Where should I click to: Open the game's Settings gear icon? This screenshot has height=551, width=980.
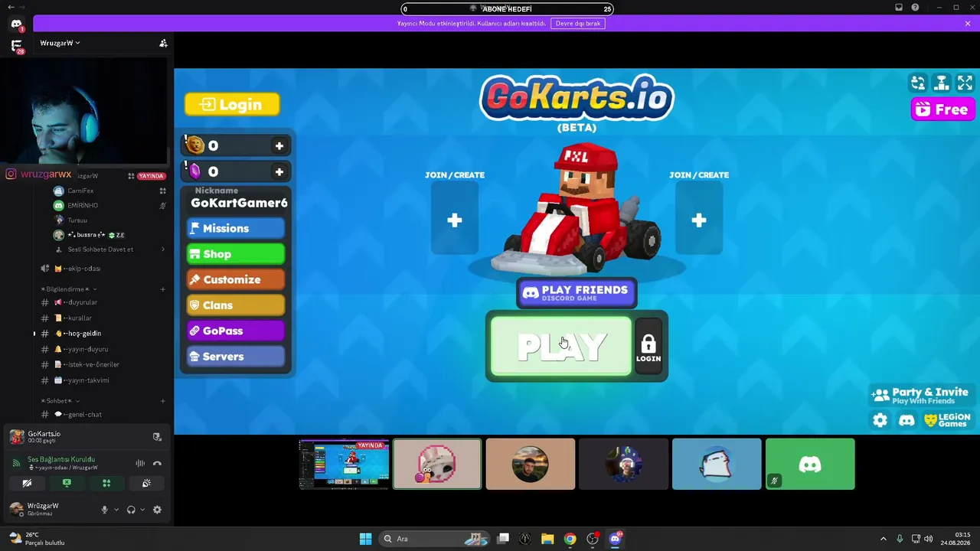pyautogui.click(x=880, y=420)
